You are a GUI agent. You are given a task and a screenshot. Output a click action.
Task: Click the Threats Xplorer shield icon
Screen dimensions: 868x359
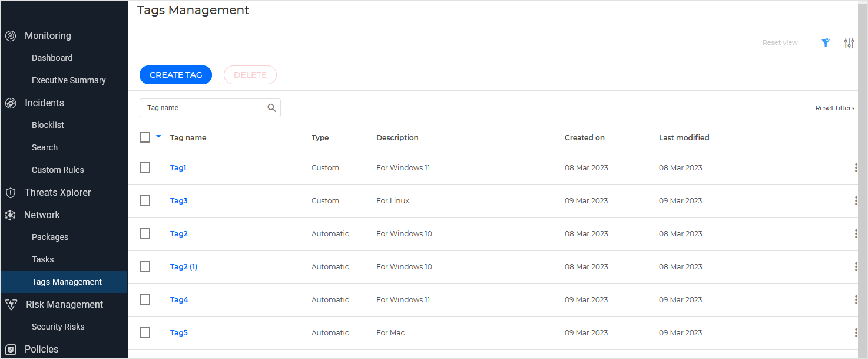coord(11,193)
